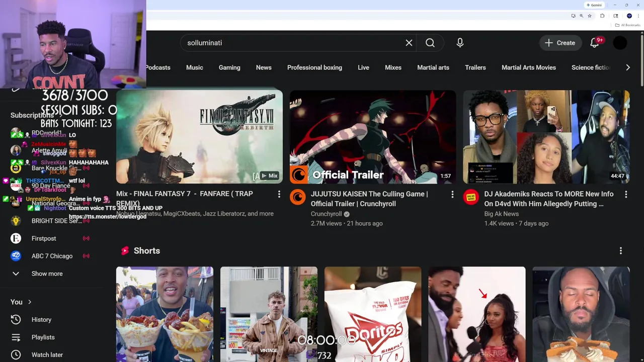Open the Shorts shelf three-dot menu

click(621, 250)
